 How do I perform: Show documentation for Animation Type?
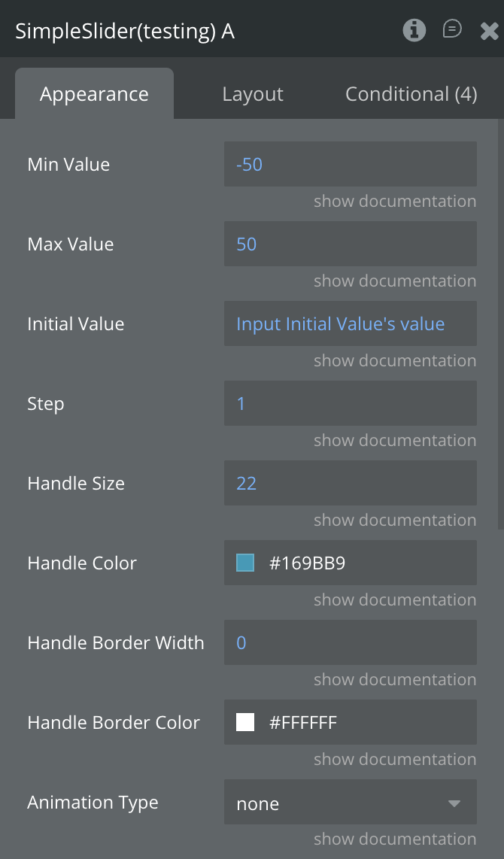pyautogui.click(x=394, y=839)
